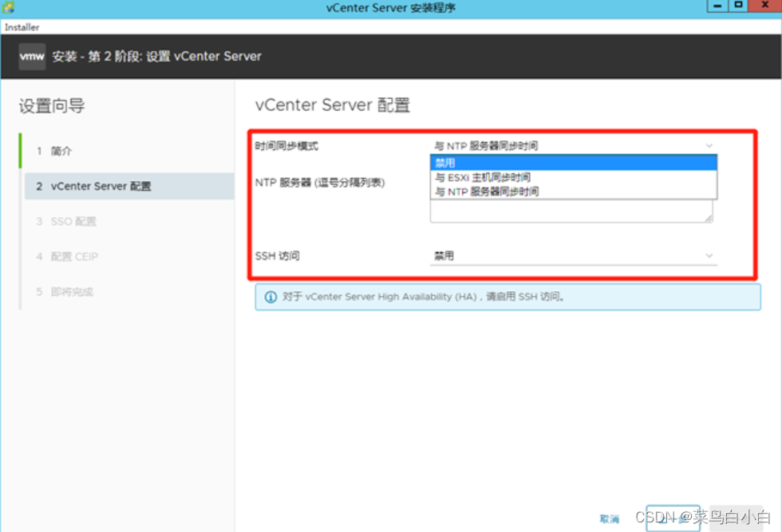Click the SSH 访问 label
This screenshot has width=782, height=532.
tap(278, 256)
